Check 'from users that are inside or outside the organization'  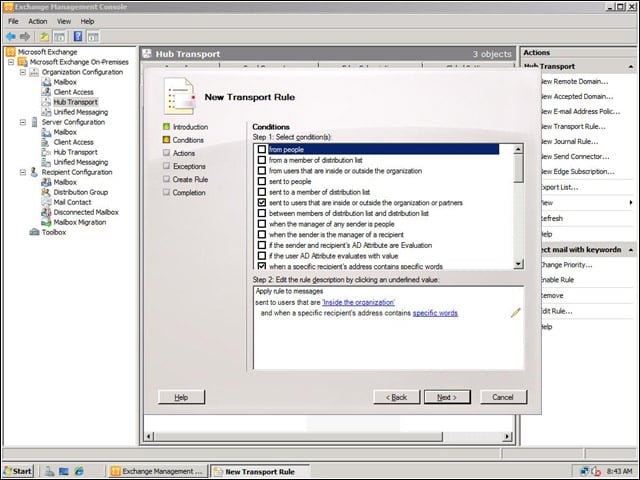tap(262, 171)
